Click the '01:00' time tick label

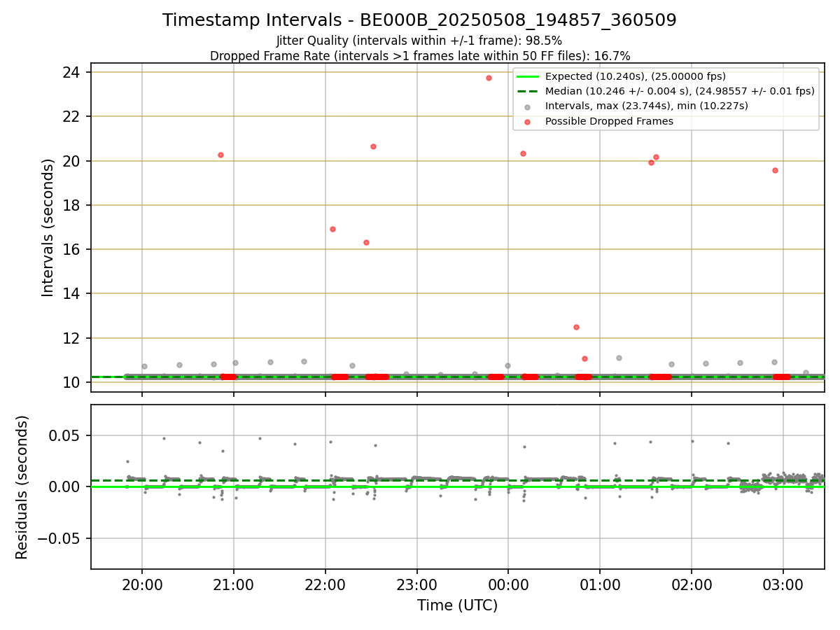[x=600, y=586]
